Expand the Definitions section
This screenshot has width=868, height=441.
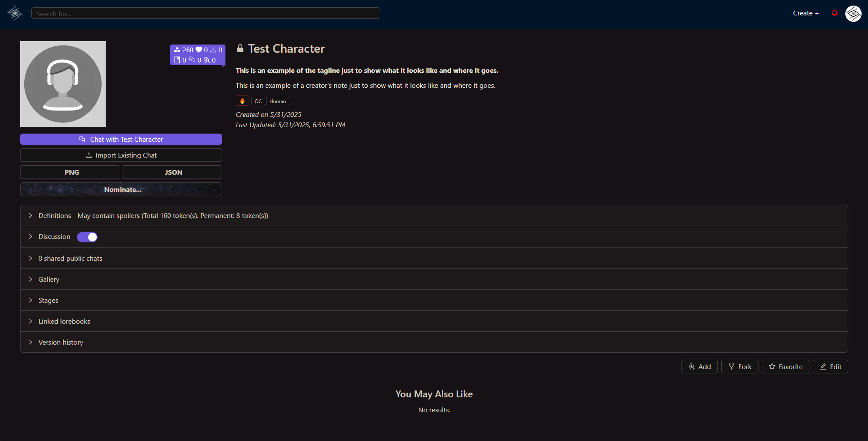[434, 215]
